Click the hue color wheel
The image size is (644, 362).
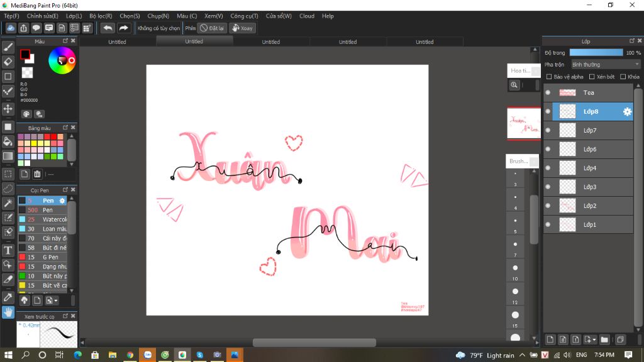(62, 60)
